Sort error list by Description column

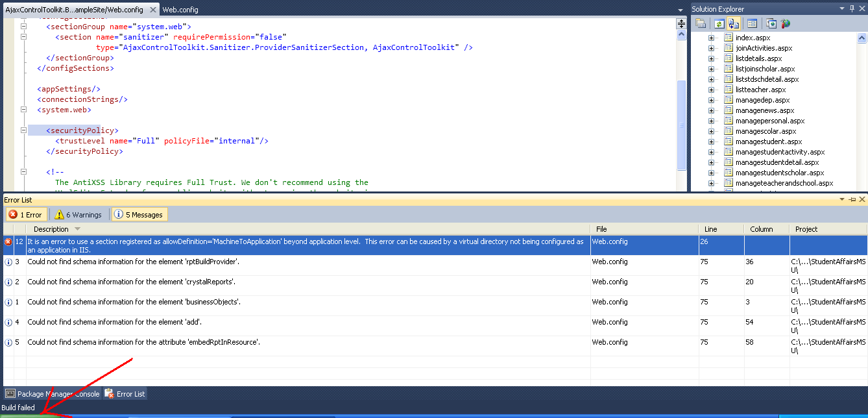(307, 229)
